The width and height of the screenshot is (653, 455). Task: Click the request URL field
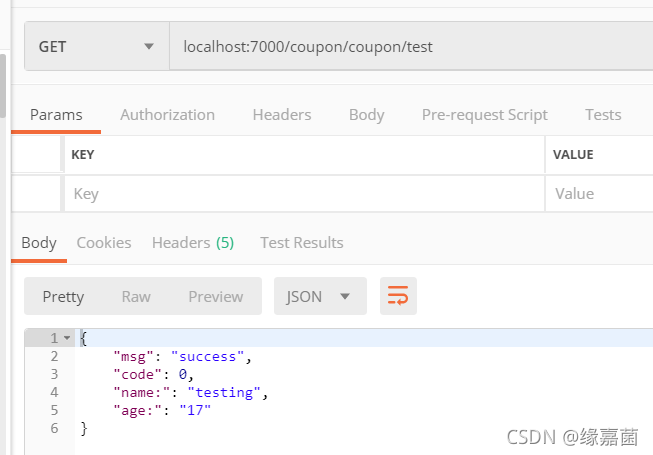411,46
